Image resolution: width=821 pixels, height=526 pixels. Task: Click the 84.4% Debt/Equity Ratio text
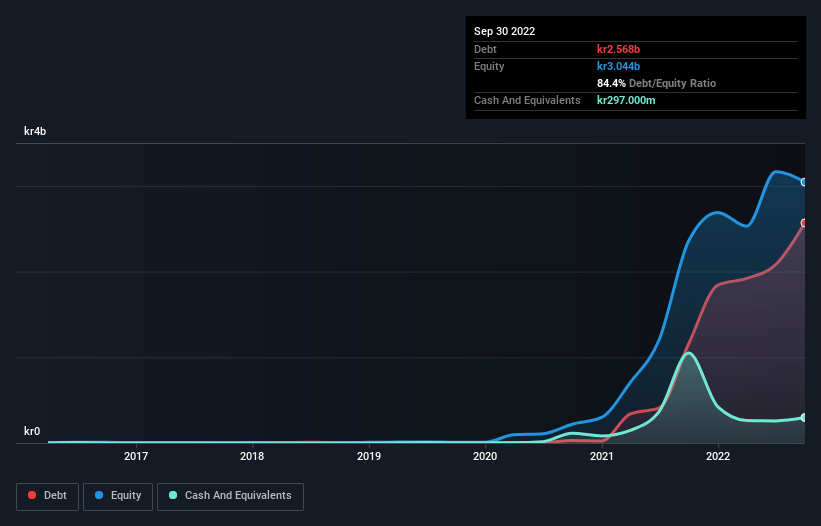657,83
